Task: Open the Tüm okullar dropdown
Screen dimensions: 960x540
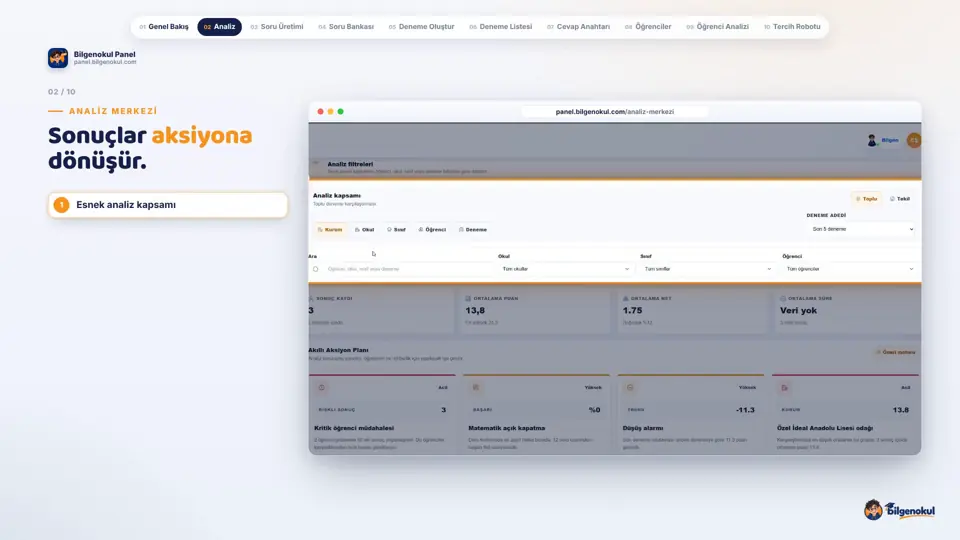Action: coord(565,269)
